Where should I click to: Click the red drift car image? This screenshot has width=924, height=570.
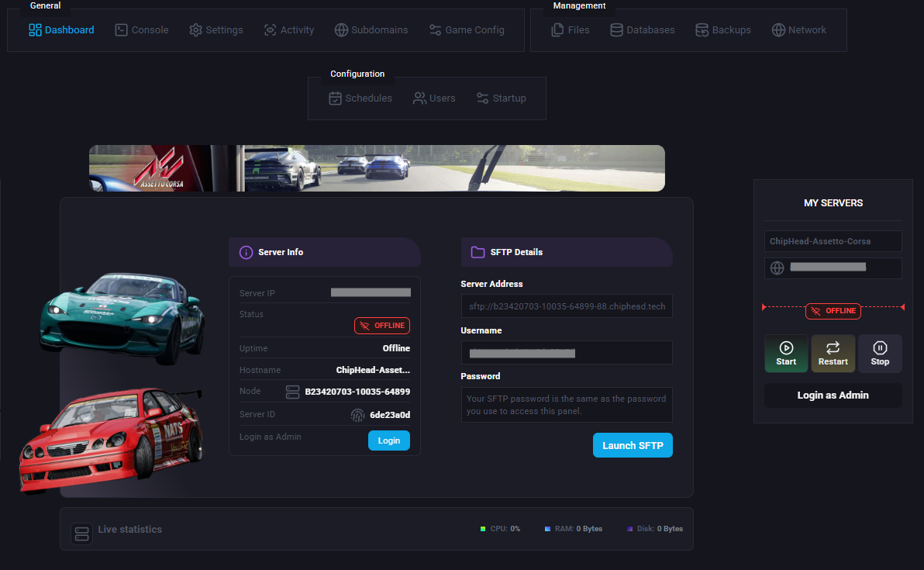tap(111, 440)
